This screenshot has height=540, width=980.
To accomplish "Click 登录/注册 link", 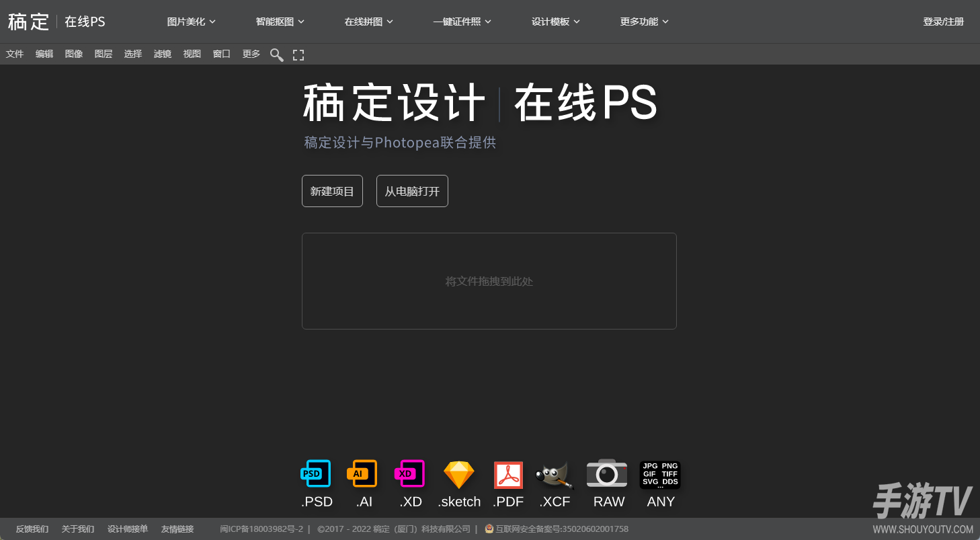I will [944, 22].
